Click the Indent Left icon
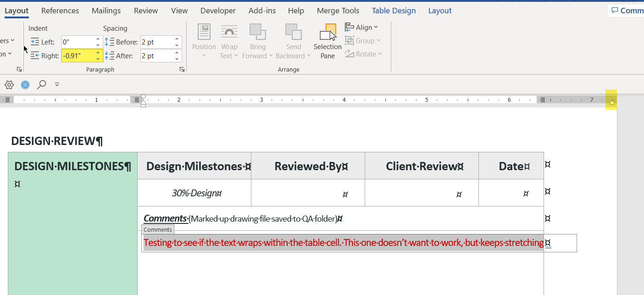This screenshot has height=295, width=644. [x=35, y=42]
